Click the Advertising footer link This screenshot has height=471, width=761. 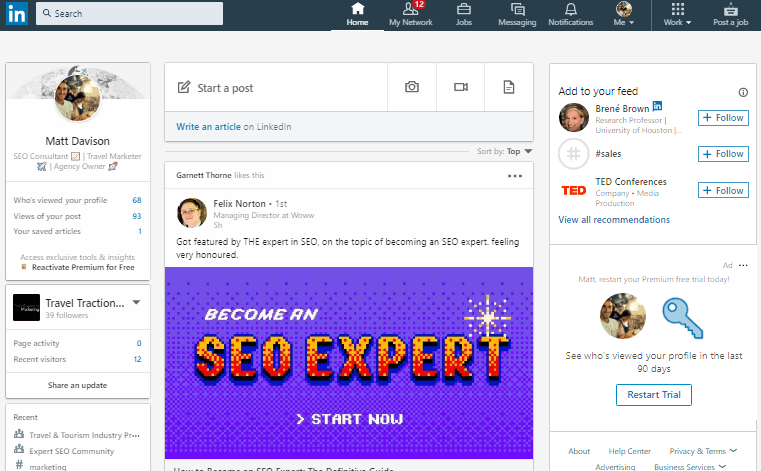(x=615, y=467)
